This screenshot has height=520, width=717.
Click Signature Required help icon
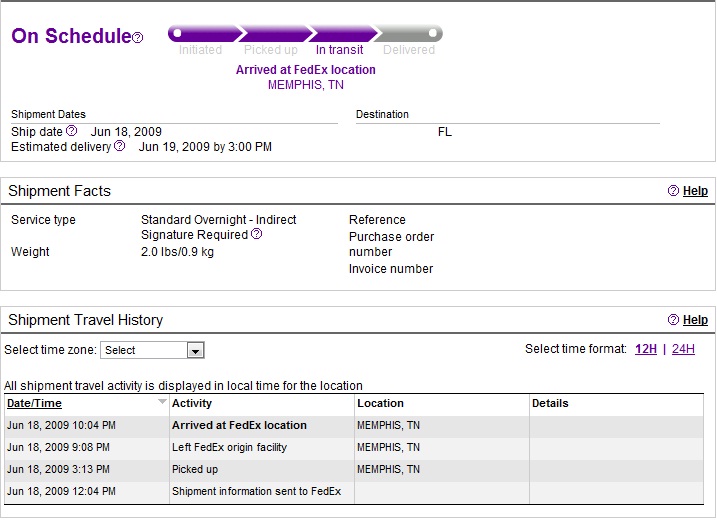coord(257,234)
